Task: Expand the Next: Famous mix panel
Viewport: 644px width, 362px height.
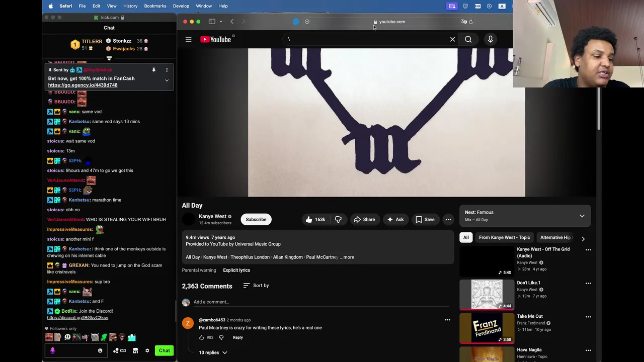Action: [x=582, y=216]
